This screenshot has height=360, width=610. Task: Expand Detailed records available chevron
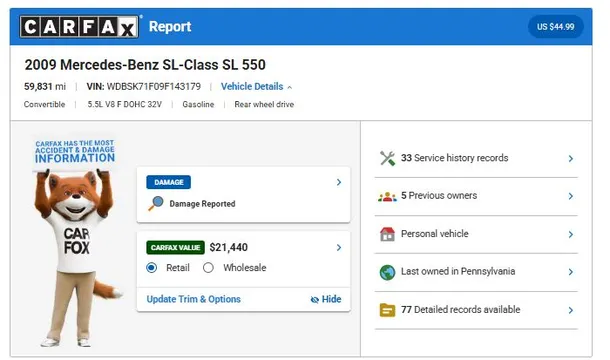571,310
